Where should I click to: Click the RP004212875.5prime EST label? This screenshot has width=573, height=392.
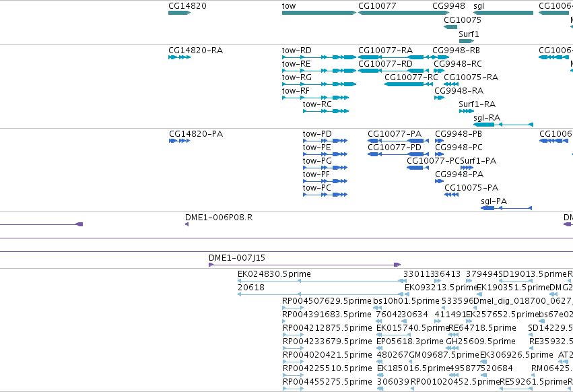click(x=327, y=327)
